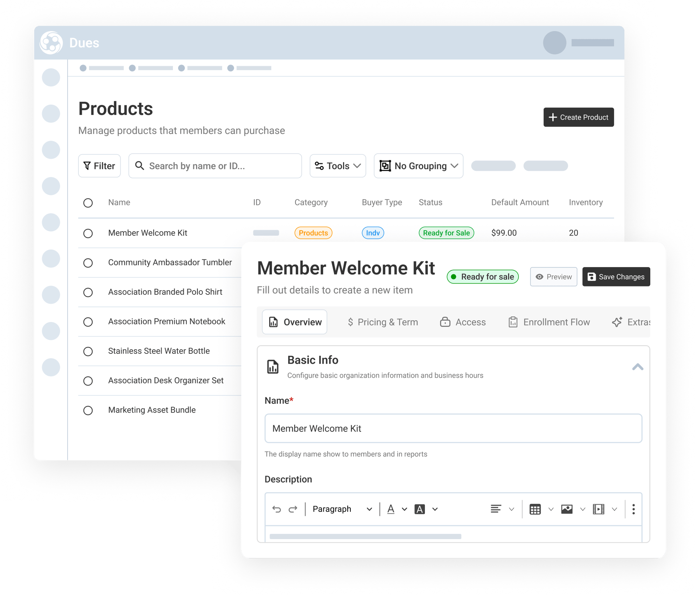Image resolution: width=700 pixels, height=595 pixels.
Task: Select the text color A icon
Action: coord(391,509)
